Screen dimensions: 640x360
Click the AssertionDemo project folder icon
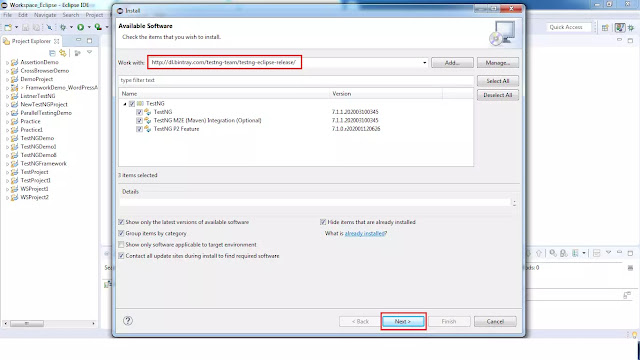pos(15,62)
